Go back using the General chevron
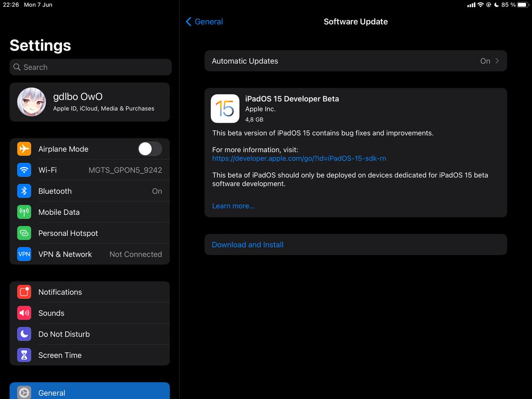The width and height of the screenshot is (532, 399). coord(189,22)
